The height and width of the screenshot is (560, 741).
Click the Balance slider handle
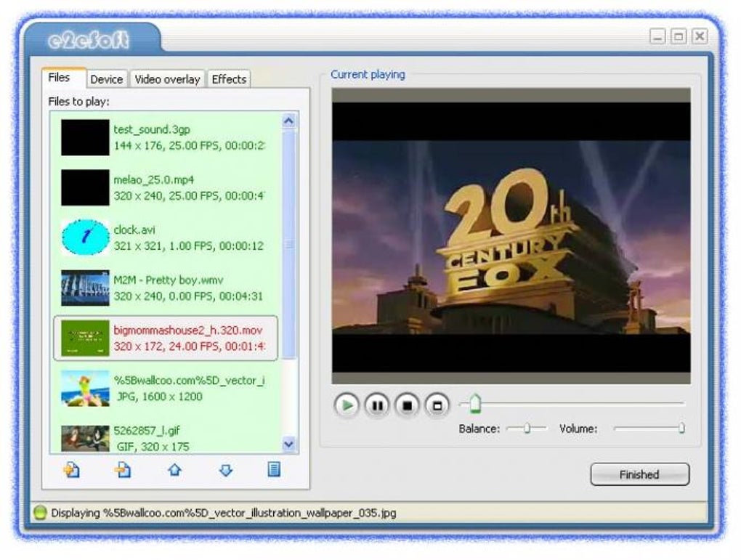point(527,428)
